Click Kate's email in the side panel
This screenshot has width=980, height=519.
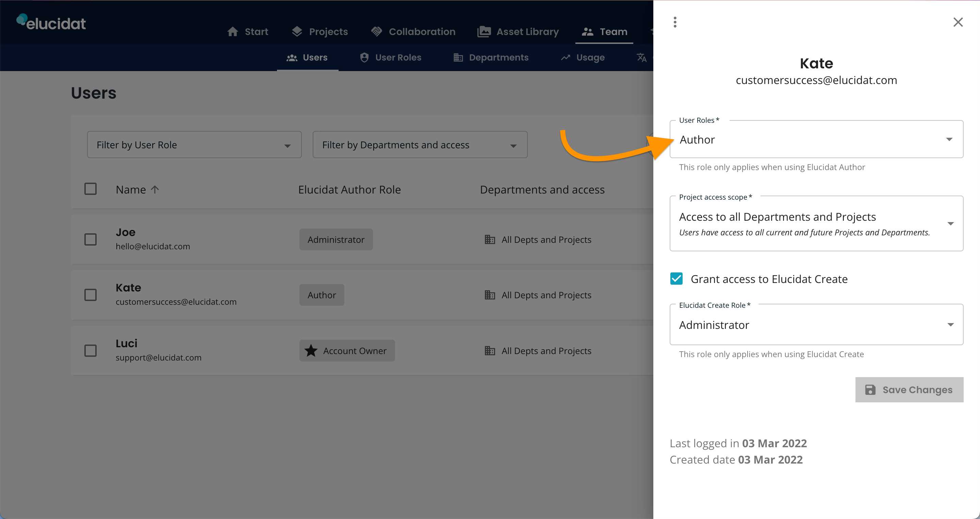(x=816, y=80)
